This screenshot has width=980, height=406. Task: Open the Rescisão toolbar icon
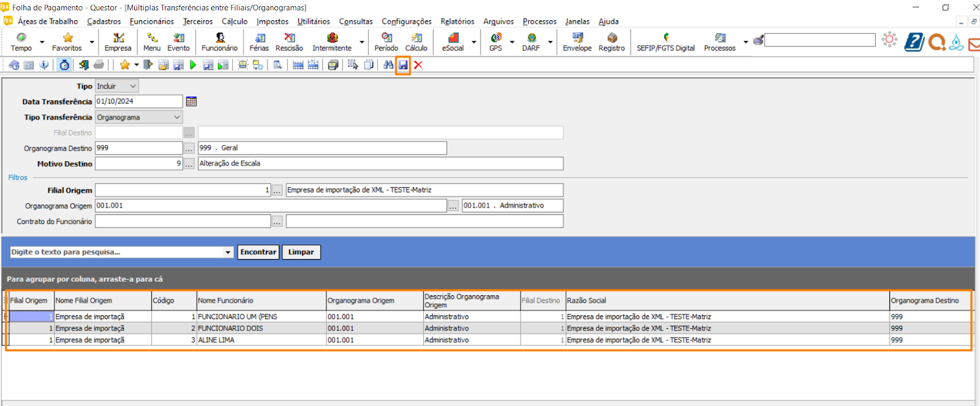(289, 42)
